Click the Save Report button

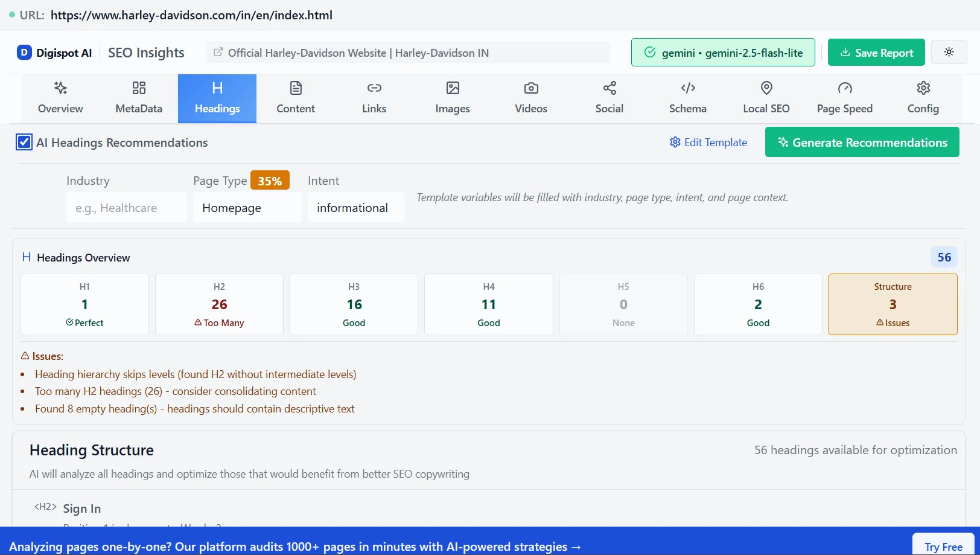coord(876,53)
